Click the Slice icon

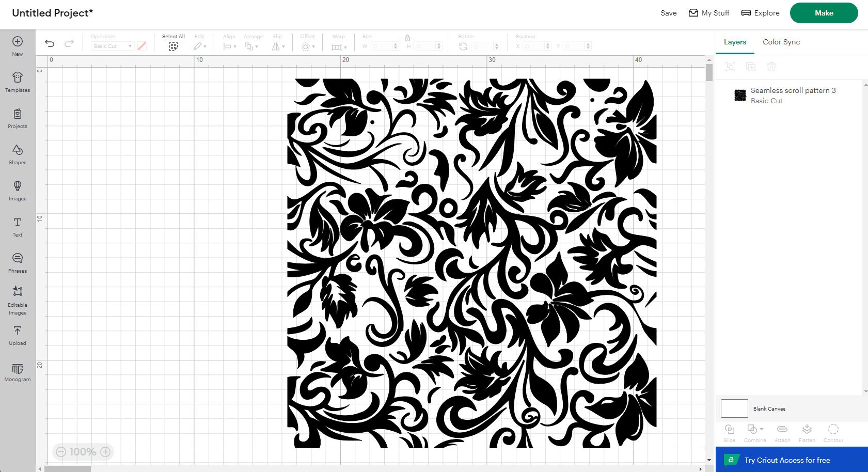pyautogui.click(x=730, y=432)
